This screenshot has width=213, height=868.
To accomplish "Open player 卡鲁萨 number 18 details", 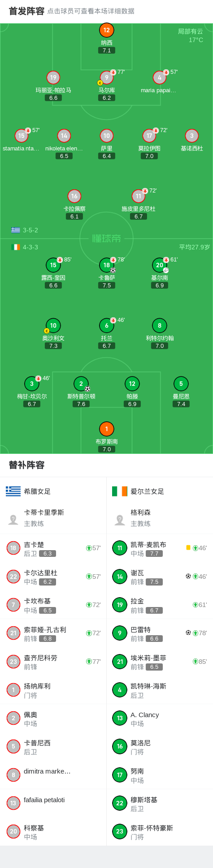I will [107, 265].
